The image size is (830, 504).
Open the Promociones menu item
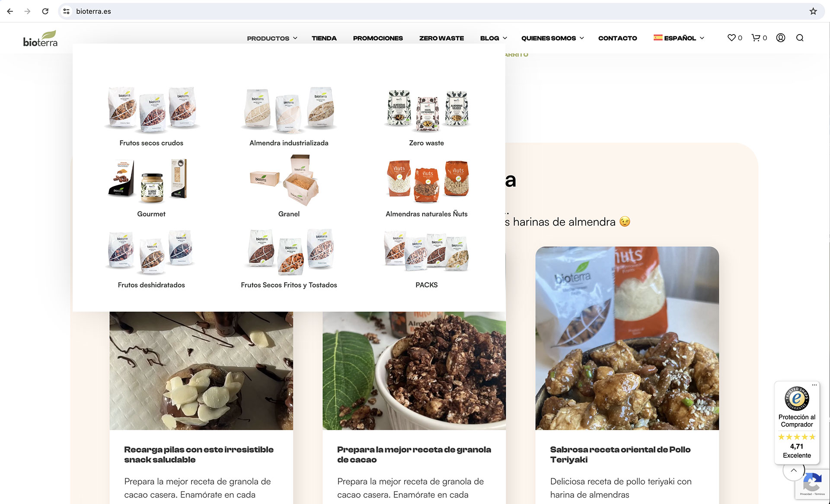point(378,38)
